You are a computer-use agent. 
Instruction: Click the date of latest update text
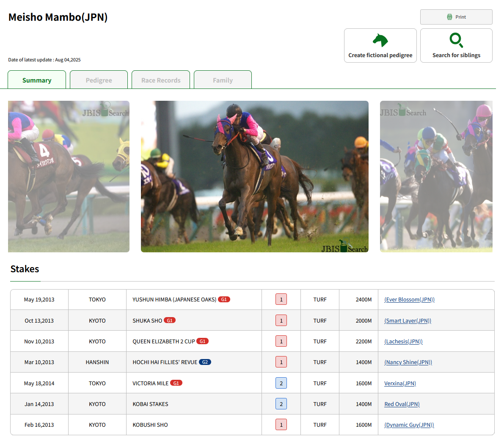tap(44, 60)
